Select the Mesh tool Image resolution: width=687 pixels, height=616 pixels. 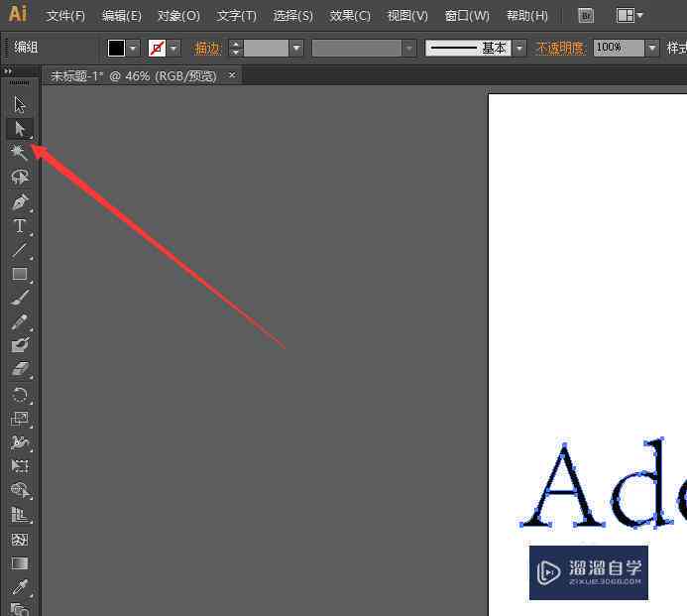pos(20,540)
